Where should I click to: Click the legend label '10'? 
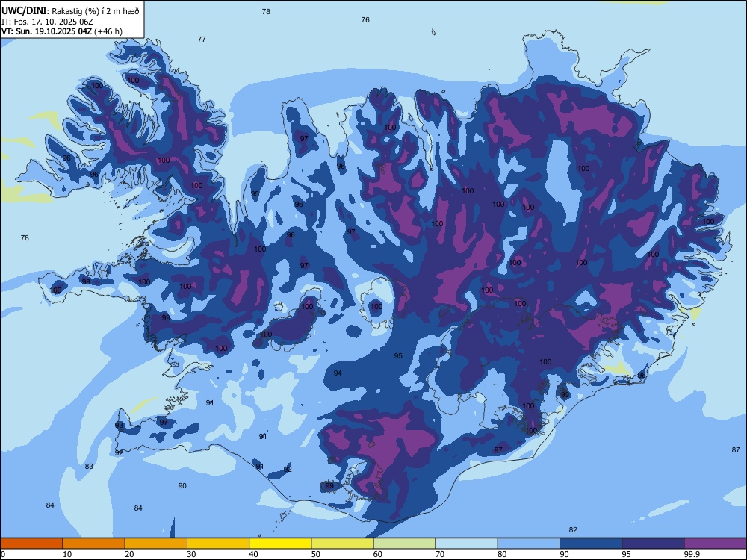coord(67,554)
